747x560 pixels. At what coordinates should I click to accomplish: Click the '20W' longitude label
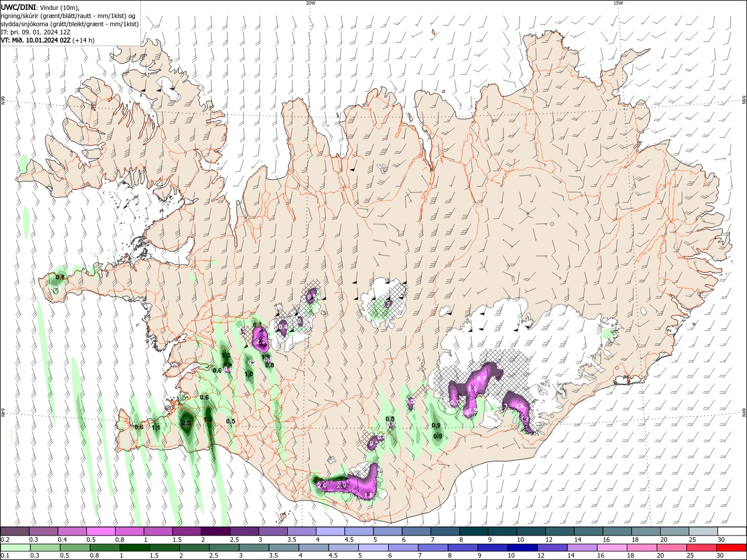[310, 3]
